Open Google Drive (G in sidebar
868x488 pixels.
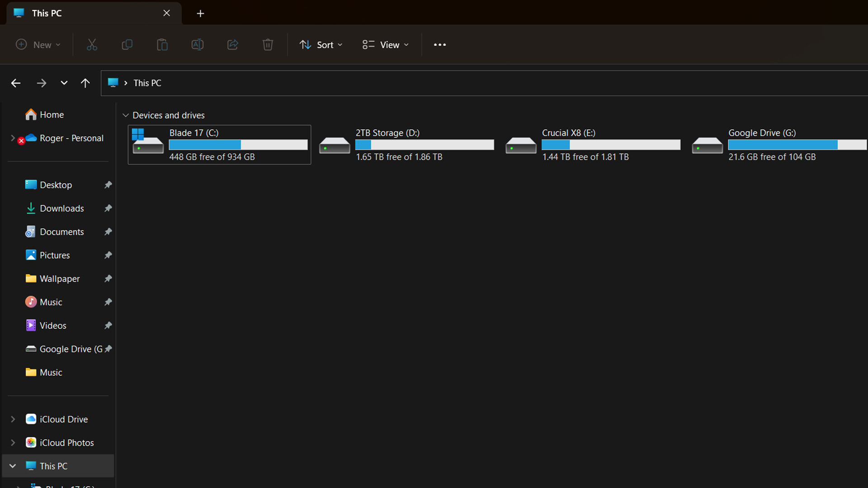71,349
